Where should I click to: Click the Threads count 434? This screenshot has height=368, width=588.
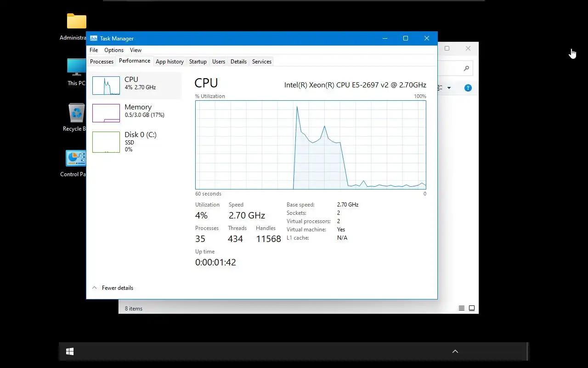235,239
